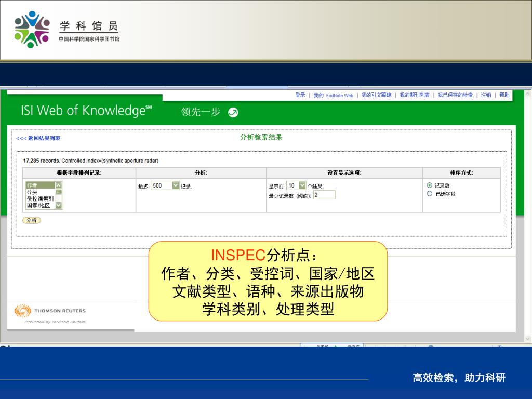532x399 pixels.
Task: Click the field list scrollbar thumb
Action: [58, 192]
